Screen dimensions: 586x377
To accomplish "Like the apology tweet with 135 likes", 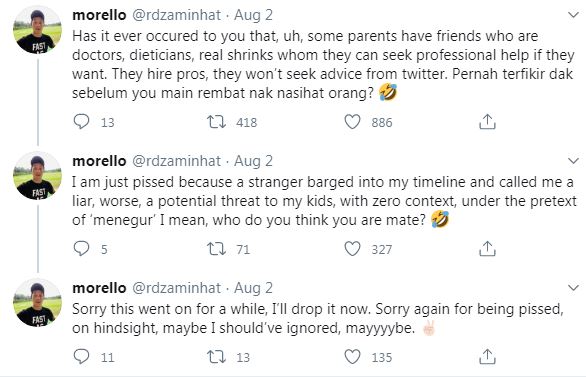I will [352, 357].
